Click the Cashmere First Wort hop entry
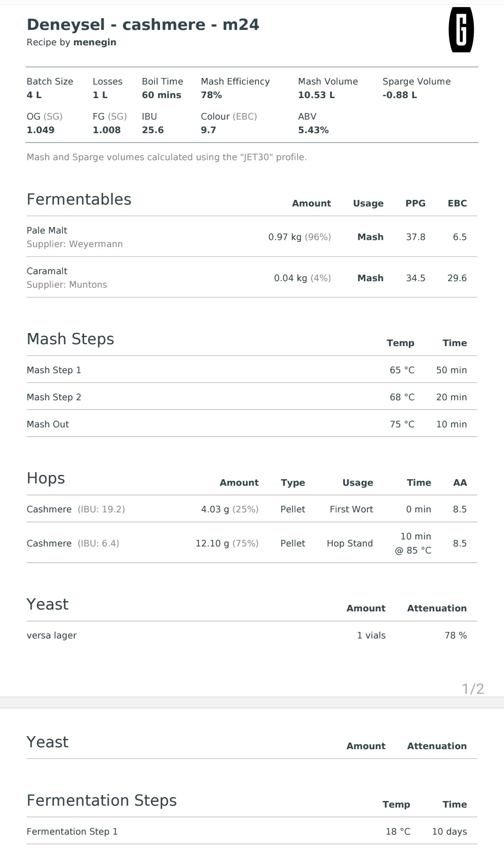 (252, 509)
